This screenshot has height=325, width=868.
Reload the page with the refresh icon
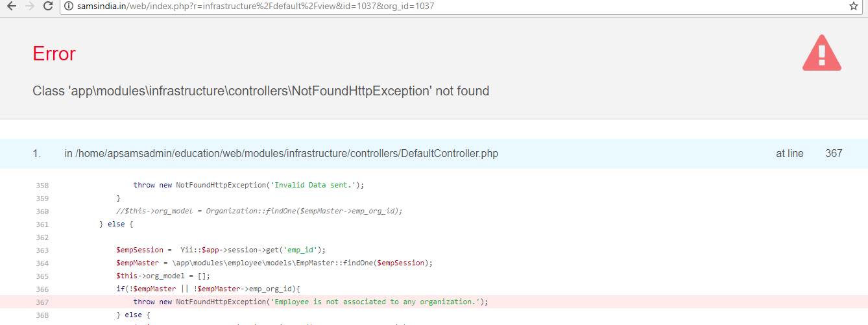click(47, 6)
